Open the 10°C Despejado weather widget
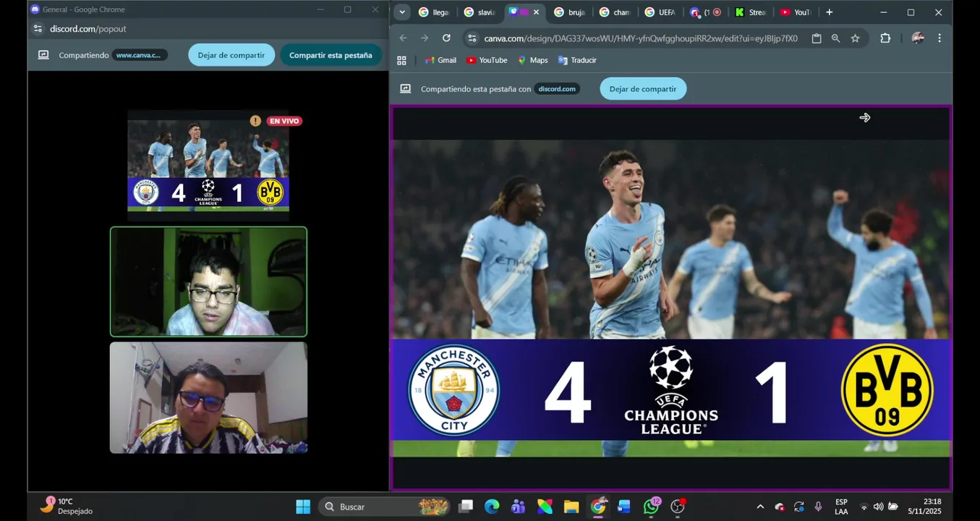Screen dimensions: 980x521 click(x=67, y=506)
